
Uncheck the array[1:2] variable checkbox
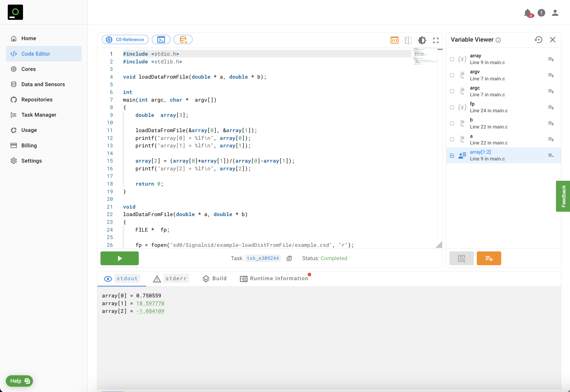pyautogui.click(x=452, y=156)
